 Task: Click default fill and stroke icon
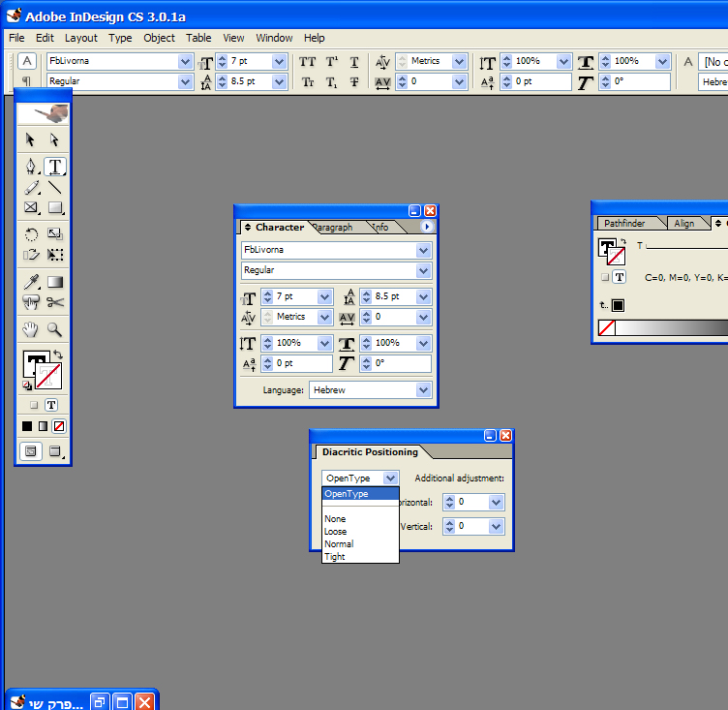click(x=27, y=385)
